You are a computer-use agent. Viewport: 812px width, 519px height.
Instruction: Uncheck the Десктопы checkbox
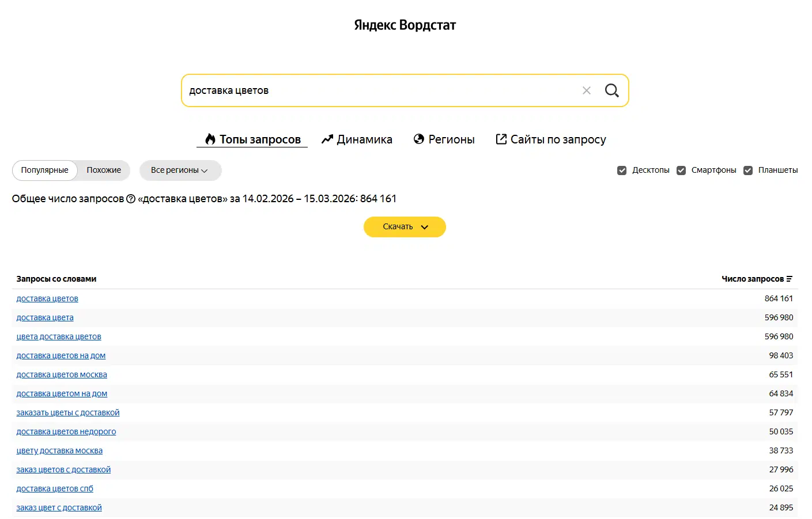[622, 171]
